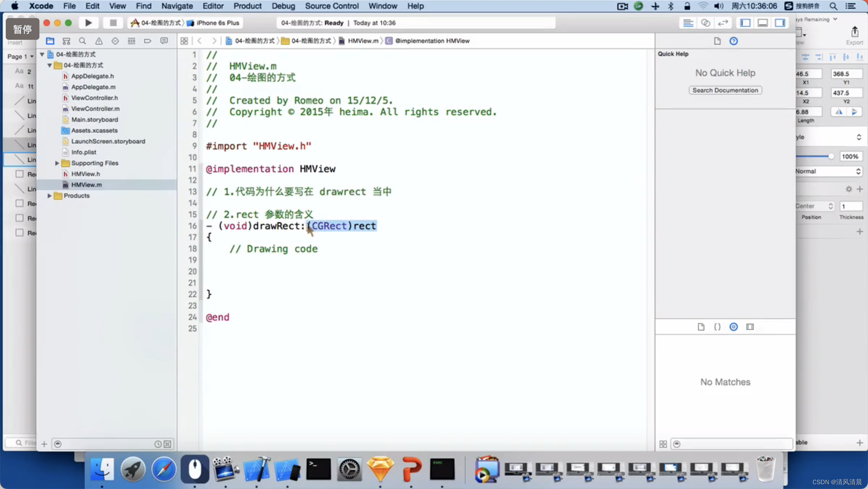The width and height of the screenshot is (868, 489).
Task: Open the File menu
Action: pos(69,6)
